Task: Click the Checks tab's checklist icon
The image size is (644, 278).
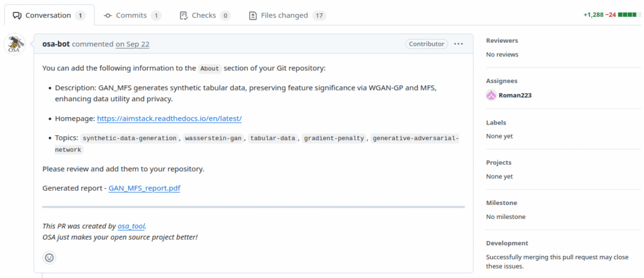Action: point(184,15)
